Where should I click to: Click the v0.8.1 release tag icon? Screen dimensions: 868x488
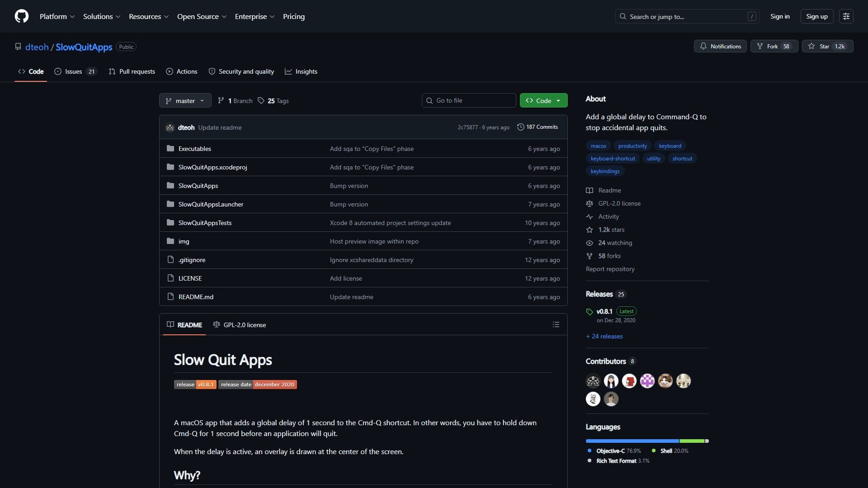tap(590, 312)
